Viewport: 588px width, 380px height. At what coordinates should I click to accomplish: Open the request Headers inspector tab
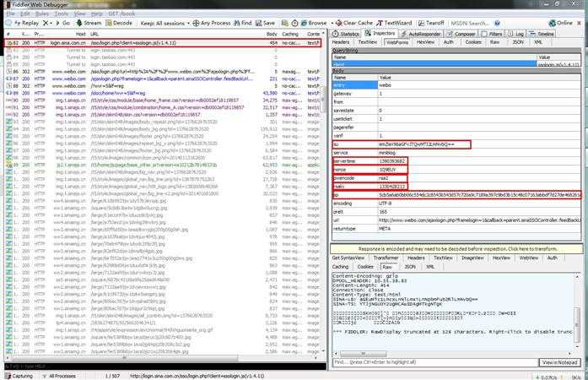coord(341,42)
